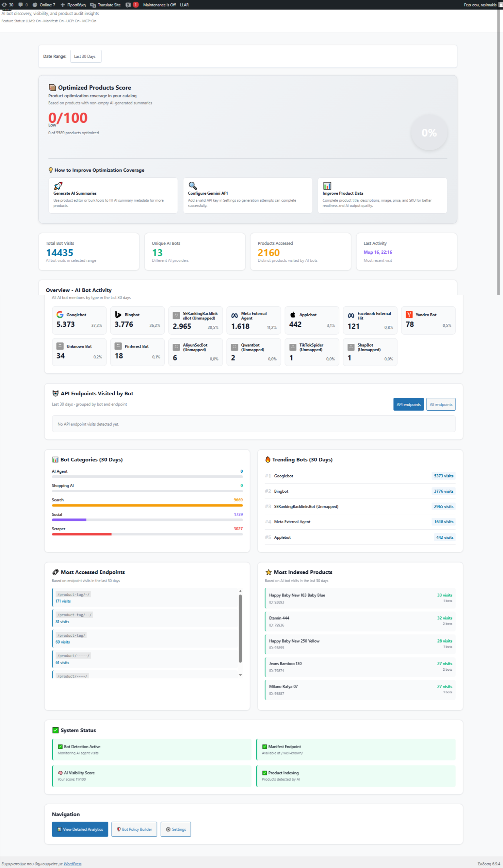Click the Googlebot logo icon
The width and height of the screenshot is (503, 868).
[60, 314]
